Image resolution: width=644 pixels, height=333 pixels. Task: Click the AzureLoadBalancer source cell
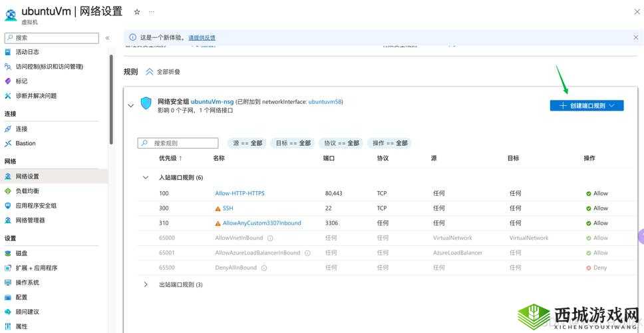pos(458,253)
